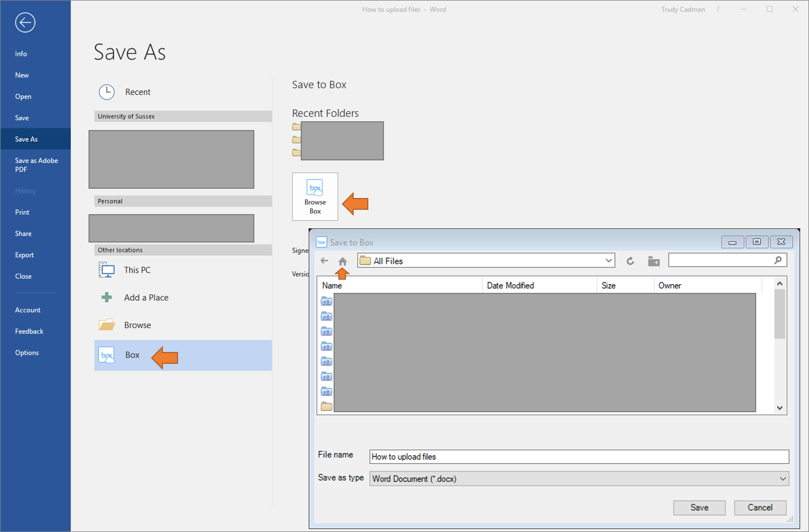Click the search magnifier icon
The height and width of the screenshot is (532, 809).
778,260
